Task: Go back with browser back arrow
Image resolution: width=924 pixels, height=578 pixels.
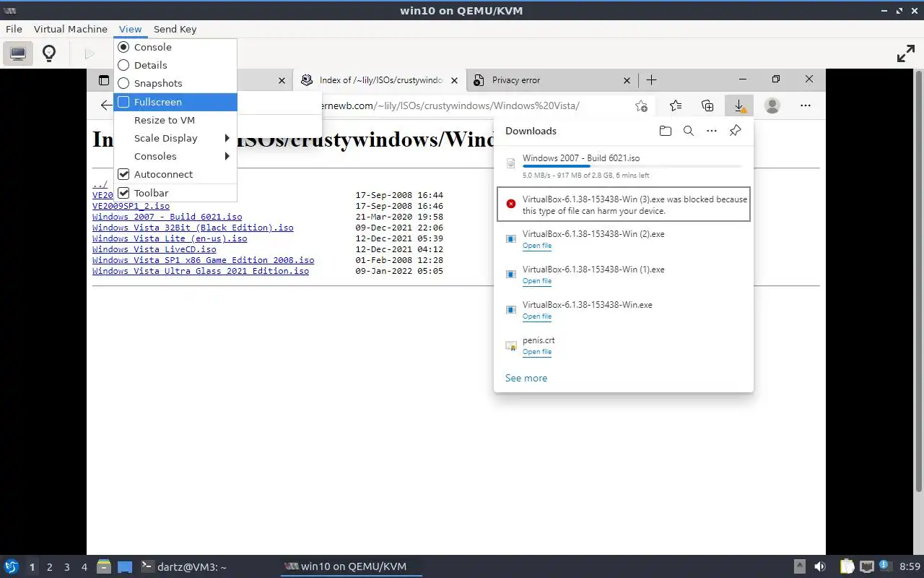Action: (x=106, y=105)
